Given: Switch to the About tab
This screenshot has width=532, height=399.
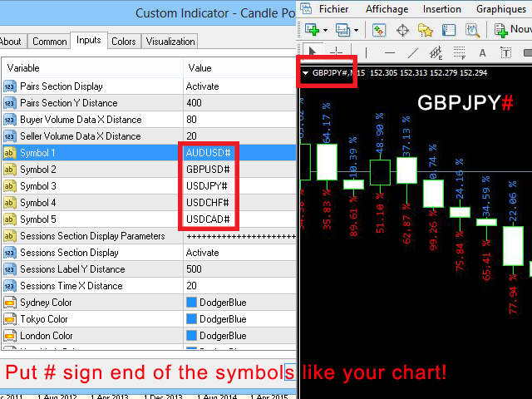Looking at the screenshot, I should coord(11,42).
